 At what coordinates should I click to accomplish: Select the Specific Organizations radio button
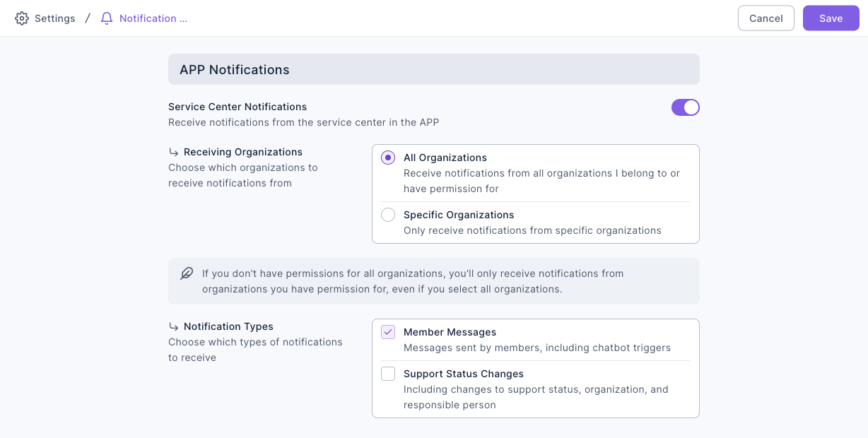tap(388, 215)
